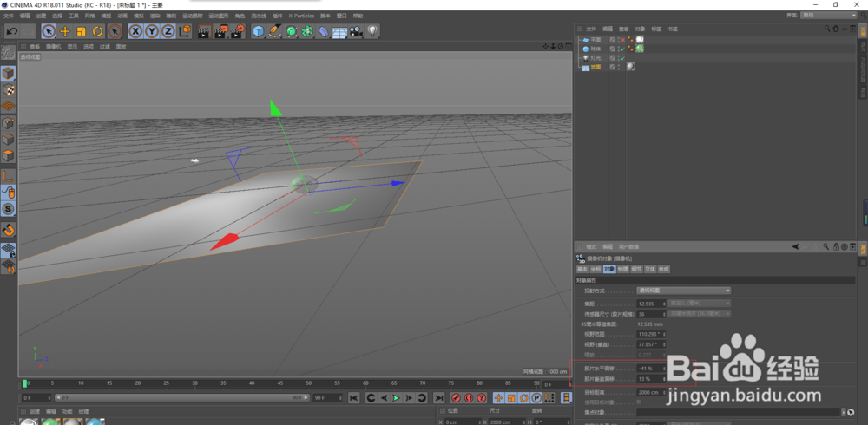Screen dimensions: 868x425
Task: Select the 球体 object in object manager
Action: tap(595, 49)
